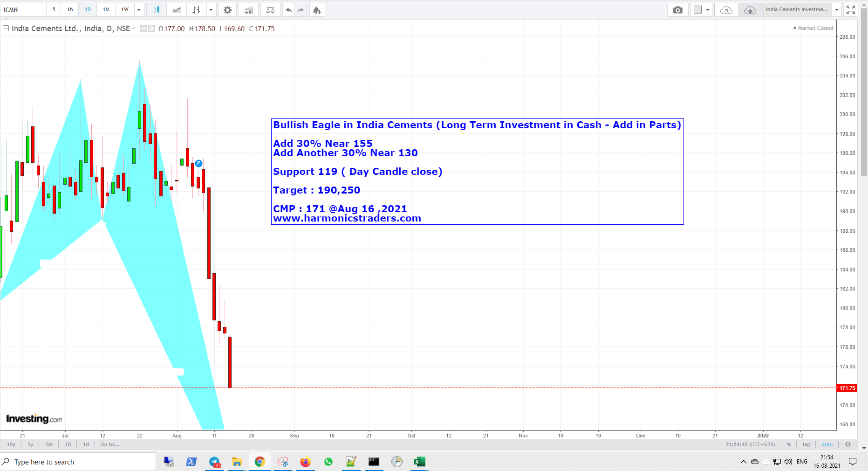Open the chart style dropdown arrow
The image size is (868, 471).
click(x=211, y=10)
